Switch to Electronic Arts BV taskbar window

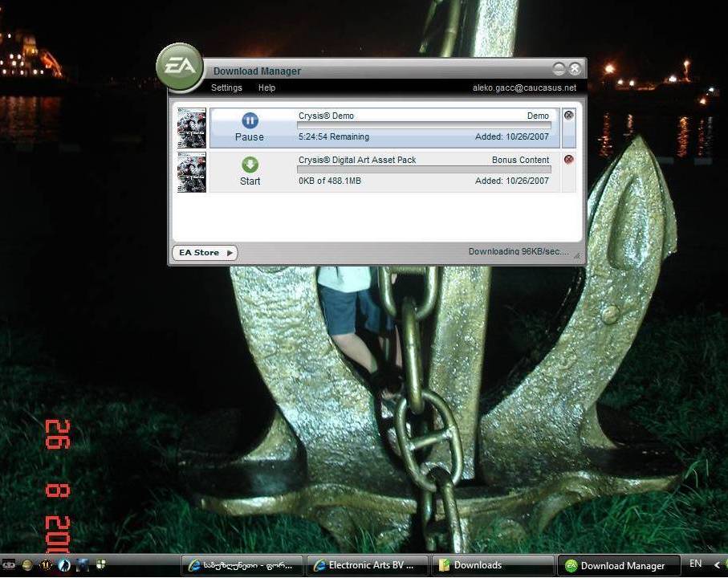tap(367, 565)
